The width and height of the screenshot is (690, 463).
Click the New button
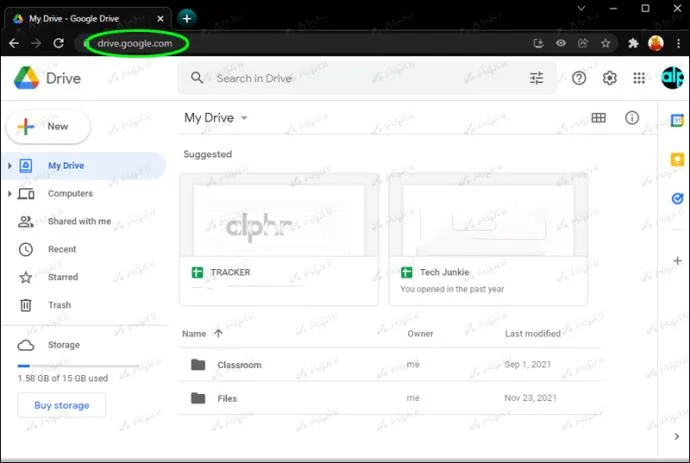click(x=48, y=126)
